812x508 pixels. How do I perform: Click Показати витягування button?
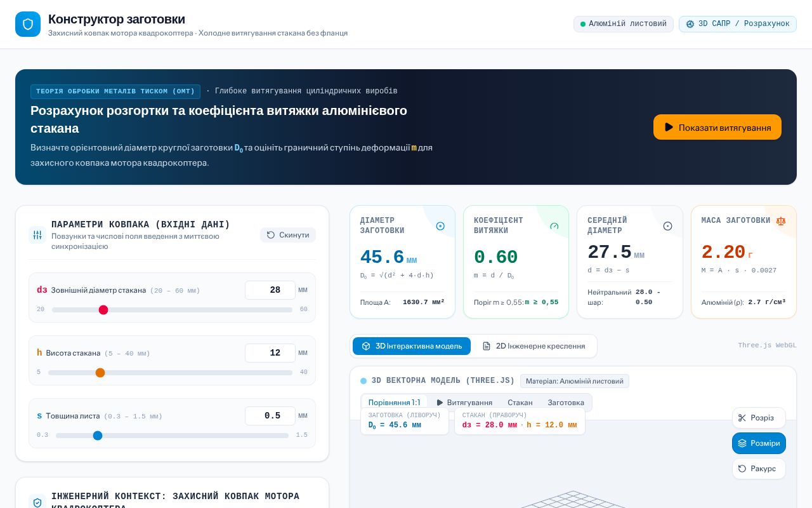pos(717,127)
